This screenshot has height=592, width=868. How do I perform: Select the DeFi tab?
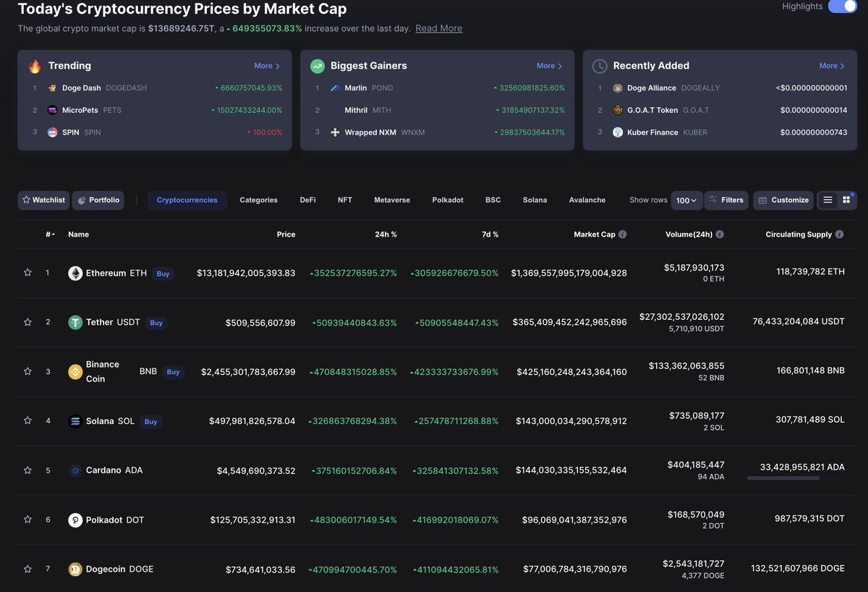coord(307,200)
